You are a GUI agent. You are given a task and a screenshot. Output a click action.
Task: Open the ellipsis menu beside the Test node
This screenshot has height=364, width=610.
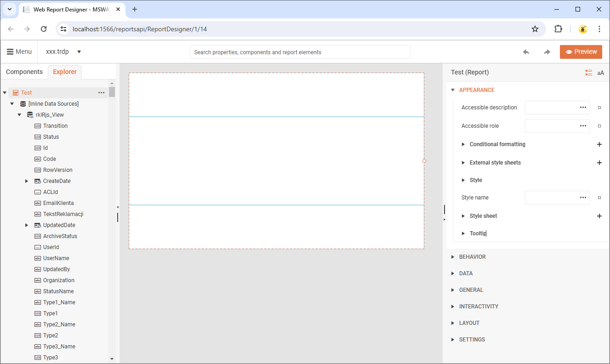101,92
